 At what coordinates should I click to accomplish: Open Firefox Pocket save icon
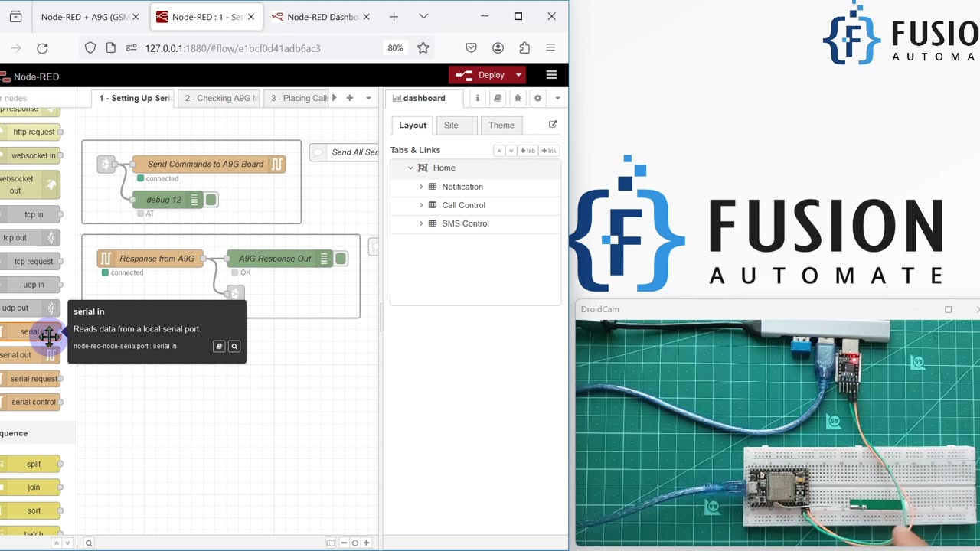[471, 47]
